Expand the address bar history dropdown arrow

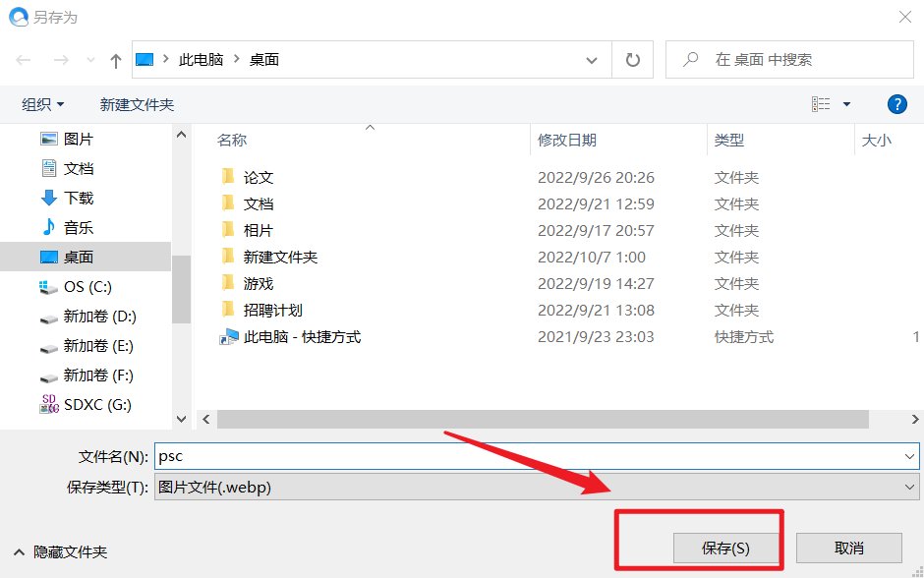pyautogui.click(x=592, y=59)
